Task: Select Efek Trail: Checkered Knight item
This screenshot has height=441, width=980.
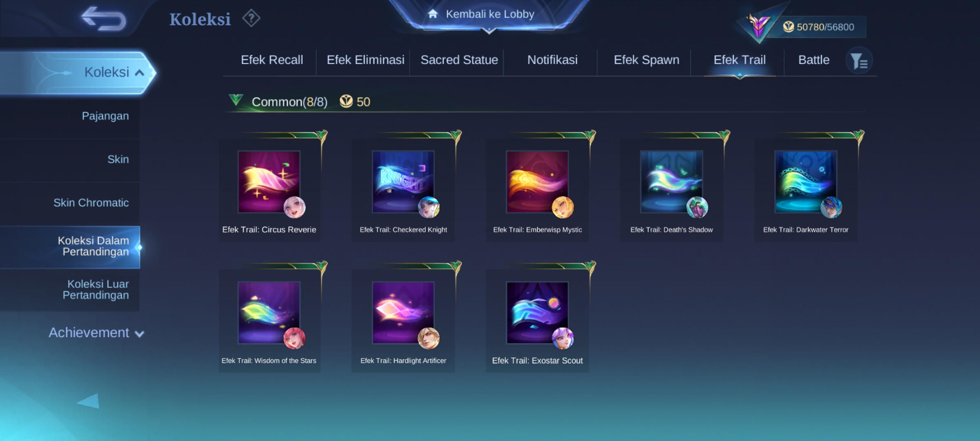Action: [403, 182]
